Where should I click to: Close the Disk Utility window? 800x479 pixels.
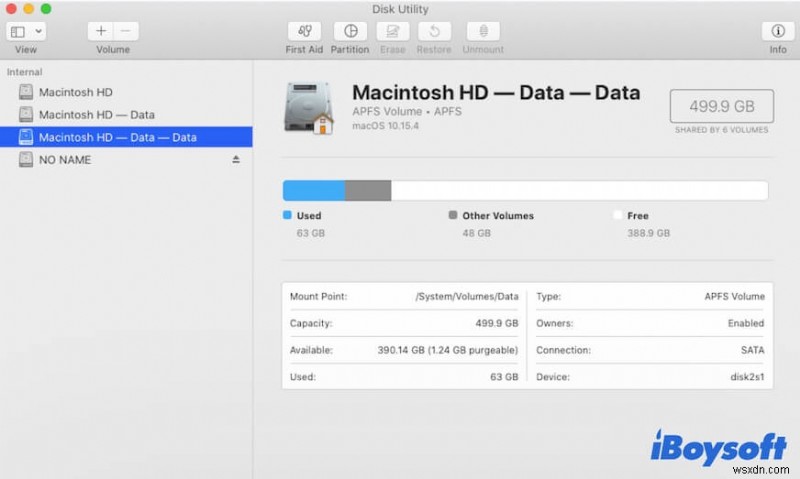11,9
